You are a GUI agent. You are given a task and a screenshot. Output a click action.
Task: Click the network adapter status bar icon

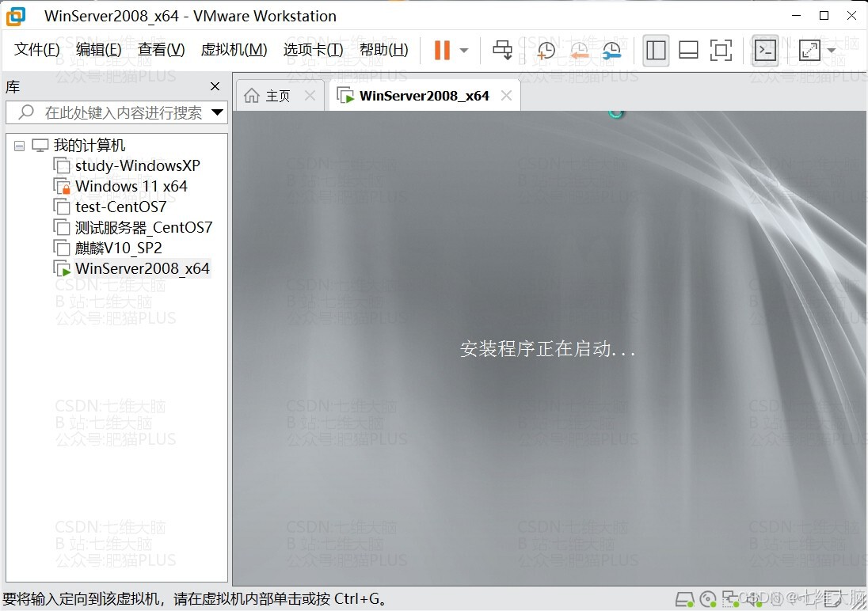[731, 599]
